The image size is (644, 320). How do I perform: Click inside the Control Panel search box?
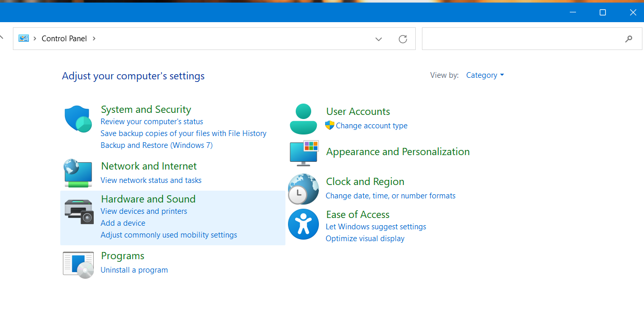(x=520, y=39)
